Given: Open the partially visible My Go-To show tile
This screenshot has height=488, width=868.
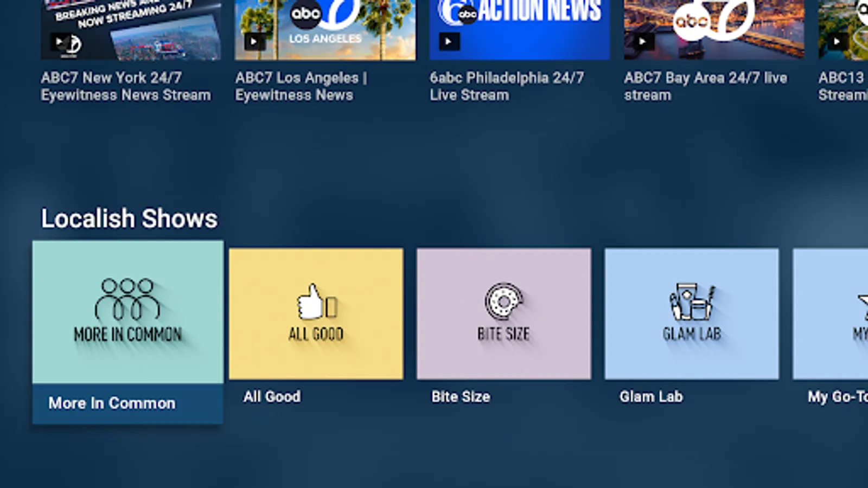Looking at the screenshot, I should coord(831,314).
